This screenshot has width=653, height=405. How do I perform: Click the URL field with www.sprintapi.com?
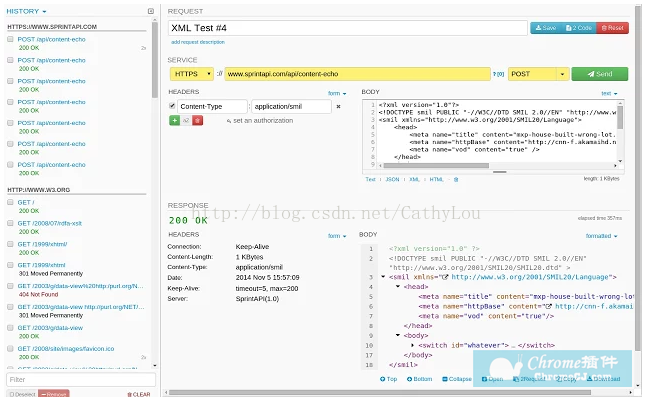357,74
